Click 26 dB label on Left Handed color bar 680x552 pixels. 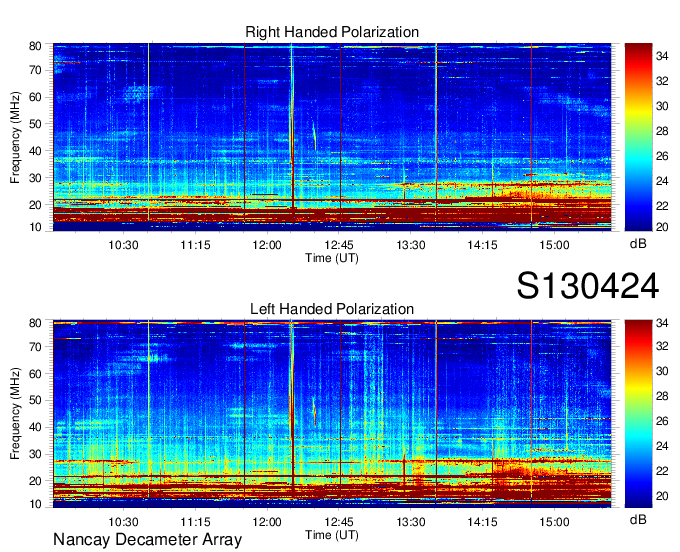[662, 421]
